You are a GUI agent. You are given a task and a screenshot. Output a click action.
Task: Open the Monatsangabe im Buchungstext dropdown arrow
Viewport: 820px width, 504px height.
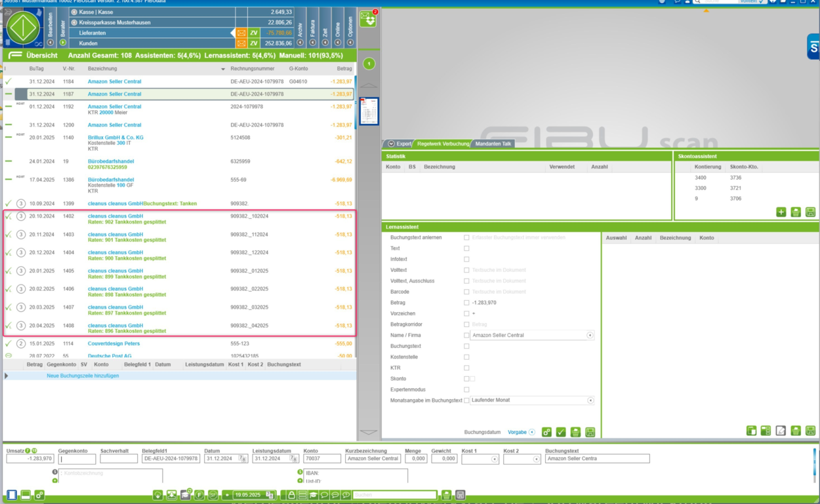pyautogui.click(x=590, y=400)
